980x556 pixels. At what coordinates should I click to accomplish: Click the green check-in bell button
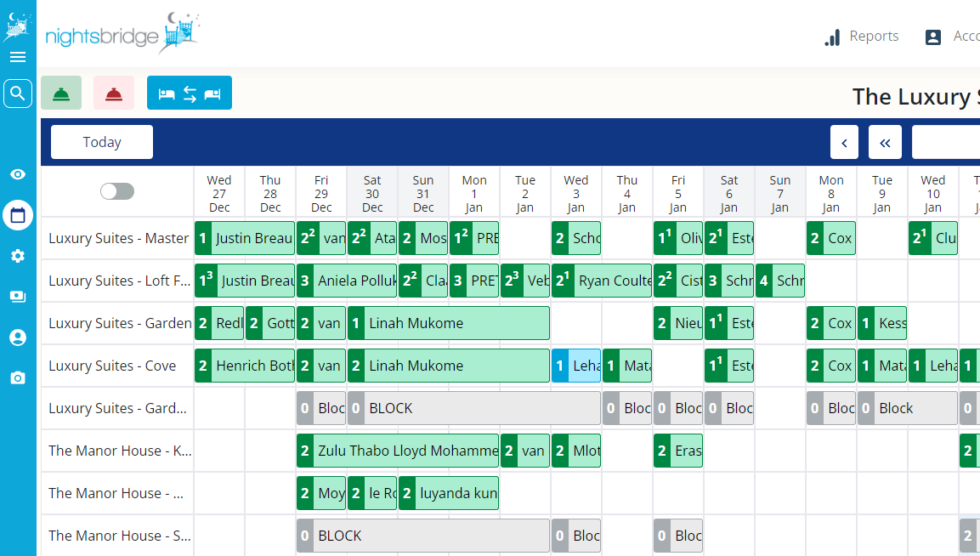61,94
